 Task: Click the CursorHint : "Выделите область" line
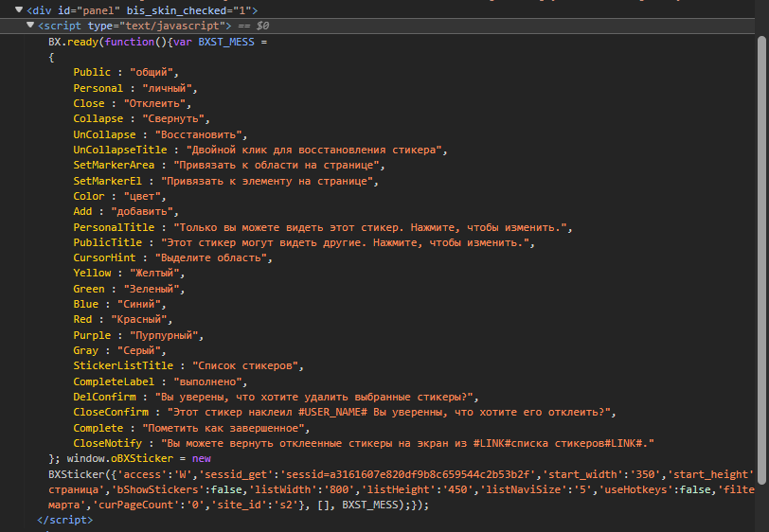click(173, 257)
